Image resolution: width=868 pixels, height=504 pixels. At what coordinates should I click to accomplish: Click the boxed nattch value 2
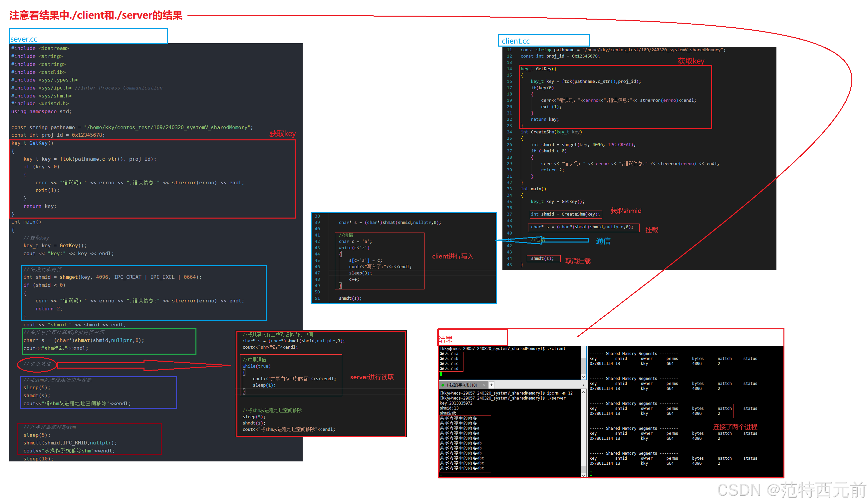tap(719, 414)
